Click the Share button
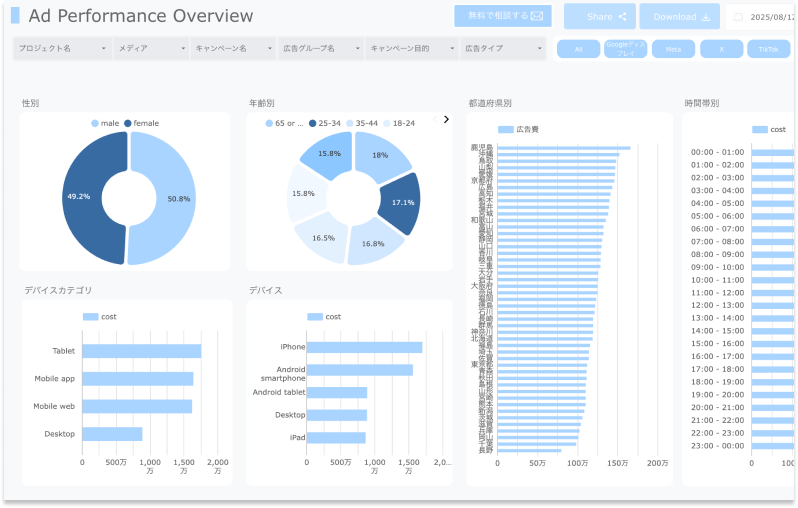The height and width of the screenshot is (508, 798). (x=600, y=17)
